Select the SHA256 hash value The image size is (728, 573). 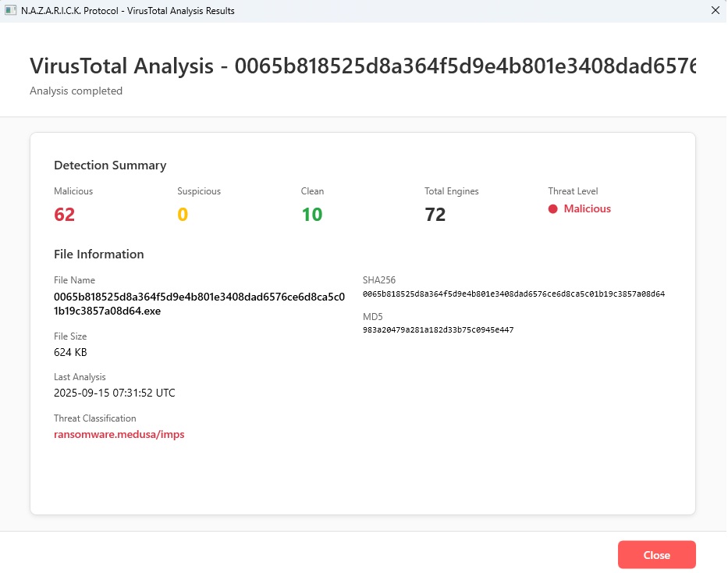[515, 294]
